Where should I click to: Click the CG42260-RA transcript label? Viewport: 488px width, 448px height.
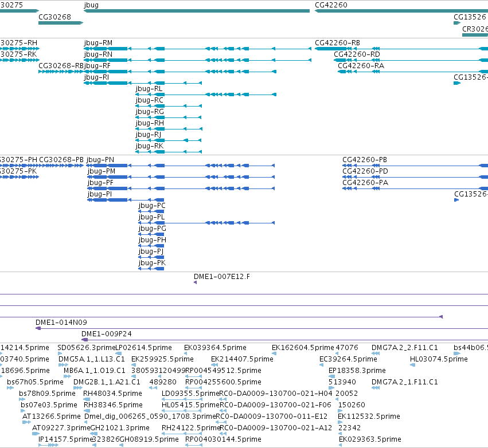point(361,66)
